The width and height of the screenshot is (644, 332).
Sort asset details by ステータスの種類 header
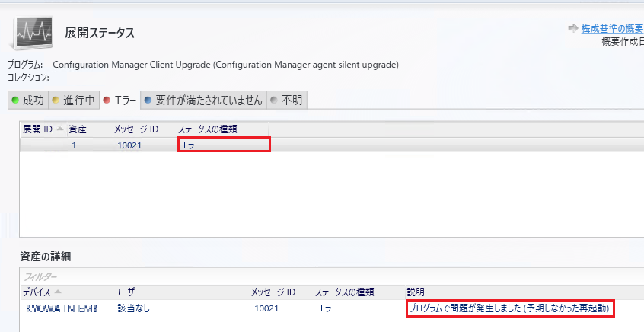point(359,292)
